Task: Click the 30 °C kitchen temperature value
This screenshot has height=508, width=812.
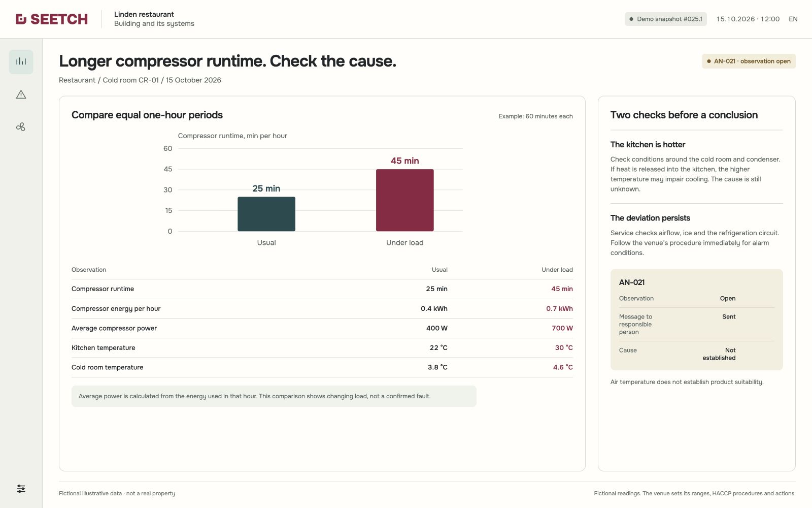Action: tap(564, 348)
